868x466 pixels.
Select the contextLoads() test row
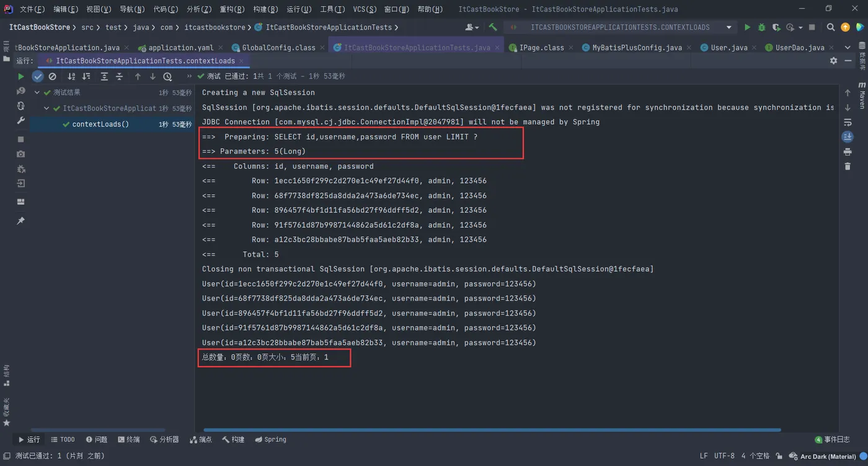click(112, 124)
